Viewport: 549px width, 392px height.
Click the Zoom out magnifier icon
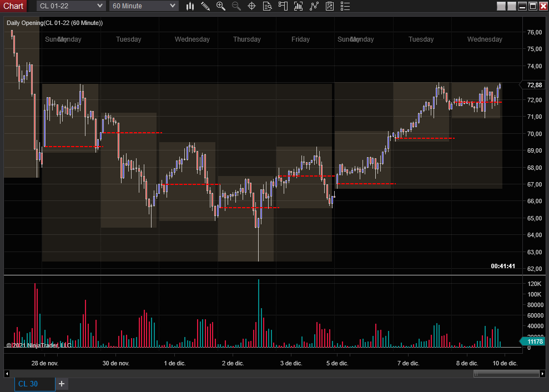(x=236, y=6)
